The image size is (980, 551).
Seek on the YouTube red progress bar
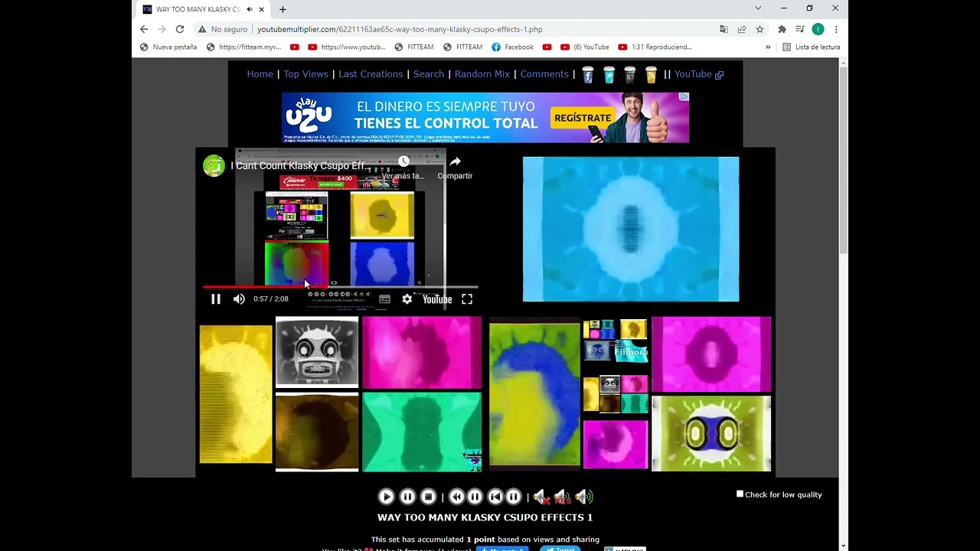[x=340, y=287]
